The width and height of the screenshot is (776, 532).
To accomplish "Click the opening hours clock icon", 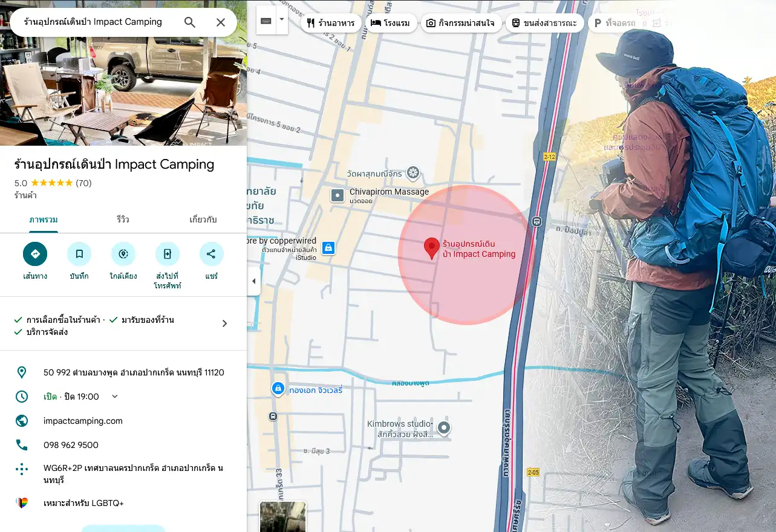I will (22, 397).
